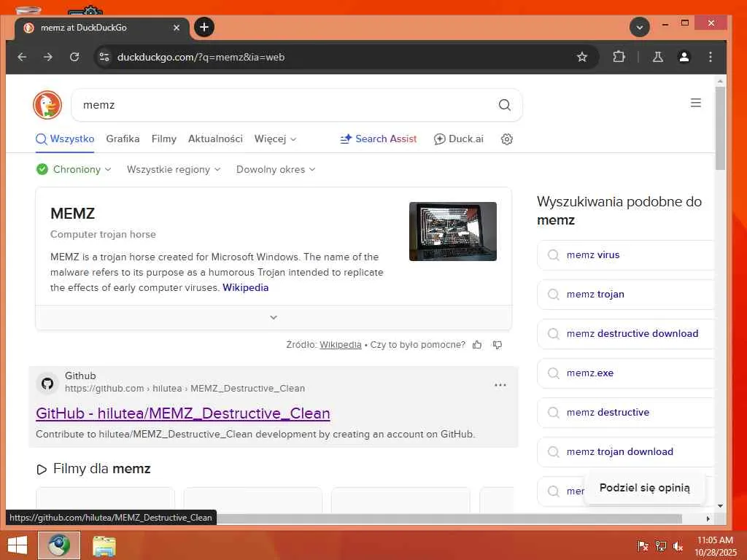Click the address bar URL

point(201,57)
